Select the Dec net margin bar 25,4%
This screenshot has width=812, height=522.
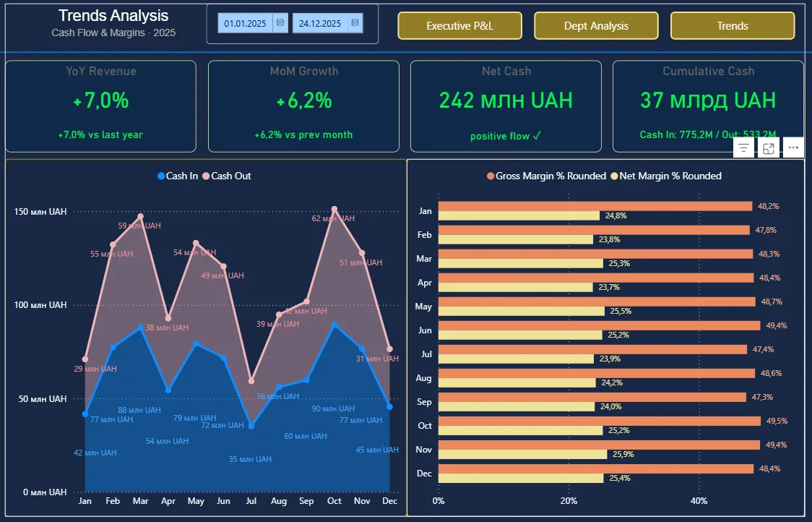[521, 478]
